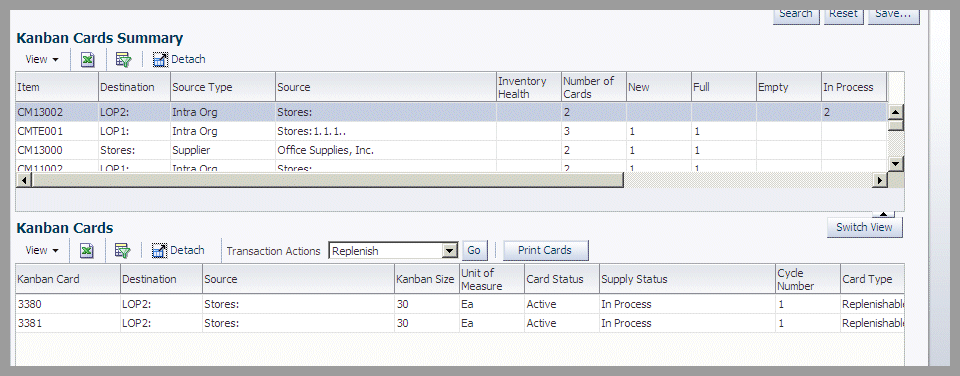Open Query By Example filter in Summary
Image resolution: width=960 pixels, height=376 pixels.
[x=124, y=59]
